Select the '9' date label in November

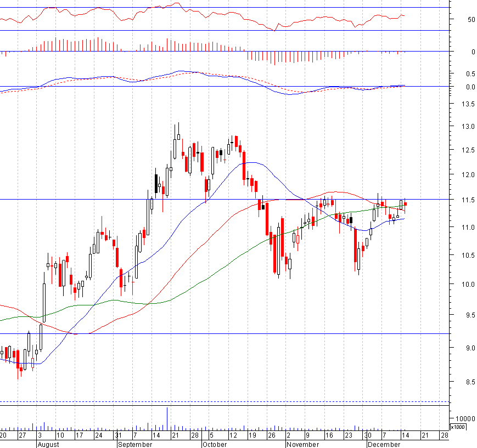pos(307,435)
